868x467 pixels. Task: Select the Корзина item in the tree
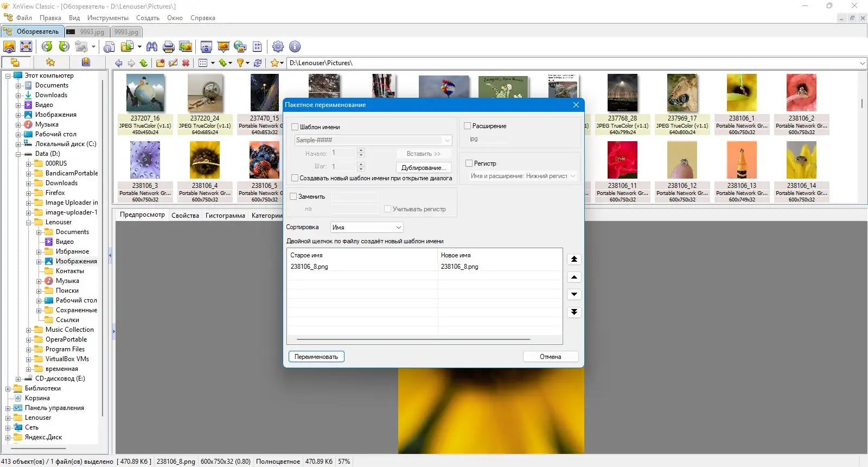pos(37,398)
